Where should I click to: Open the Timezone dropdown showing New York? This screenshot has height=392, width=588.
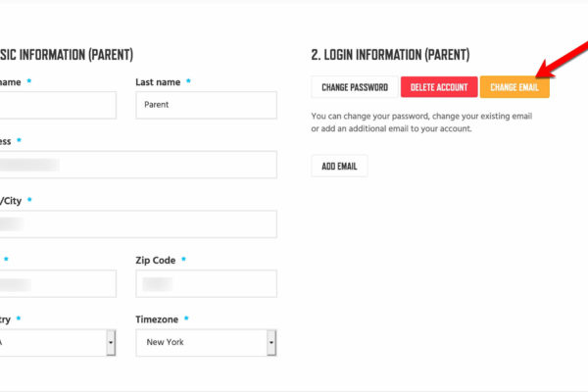(206, 342)
